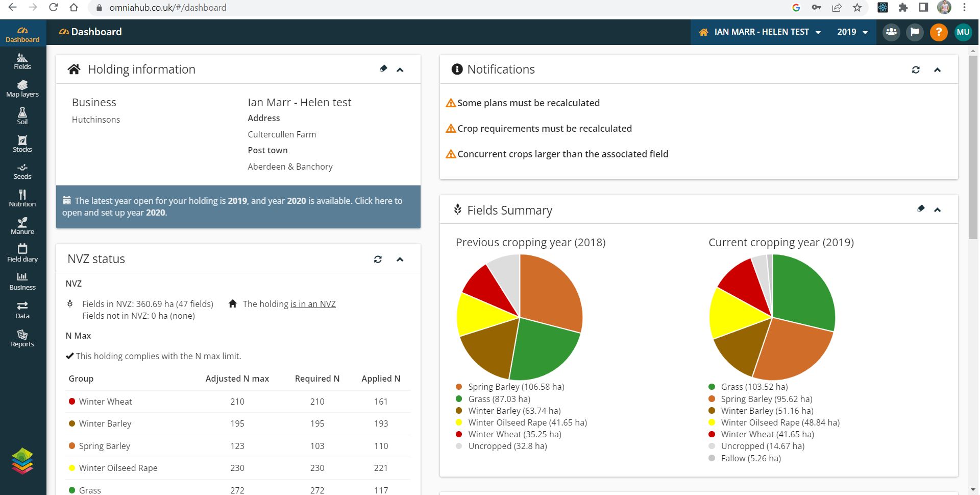The height and width of the screenshot is (495, 980).
Task: Edit Holding information with the pencil icon
Action: 383,68
